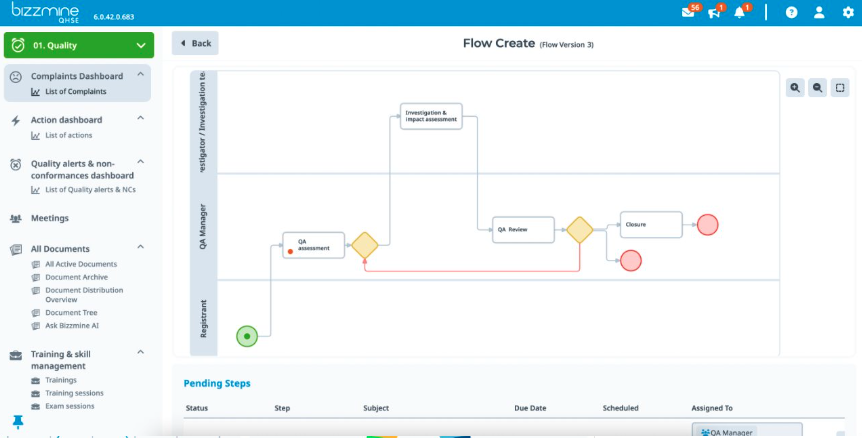The width and height of the screenshot is (862, 438).
Task: Click the QA assessment step node
Action: [313, 245]
